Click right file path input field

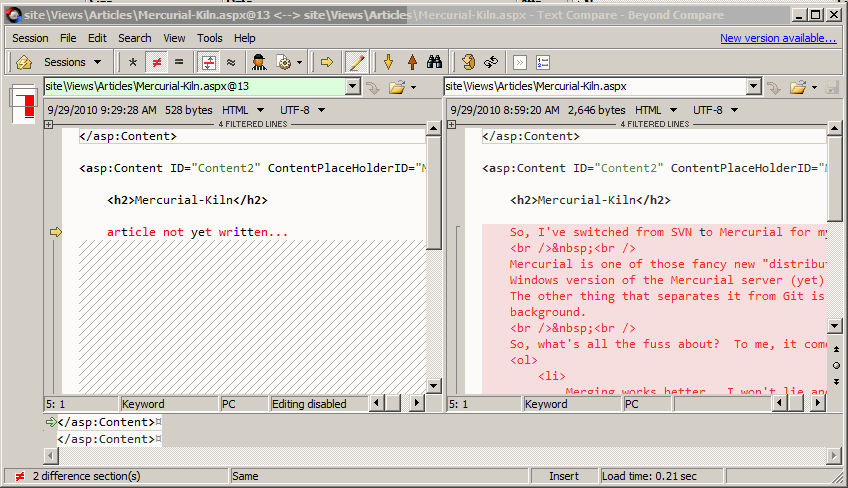[x=595, y=86]
